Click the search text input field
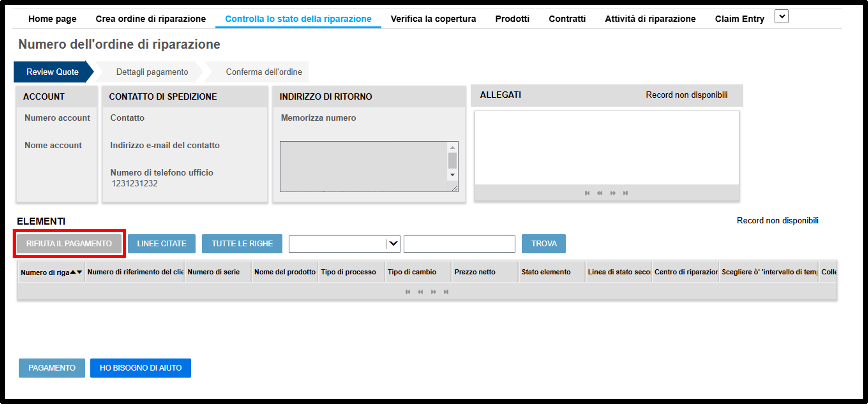The height and width of the screenshot is (404, 868). pos(459,244)
